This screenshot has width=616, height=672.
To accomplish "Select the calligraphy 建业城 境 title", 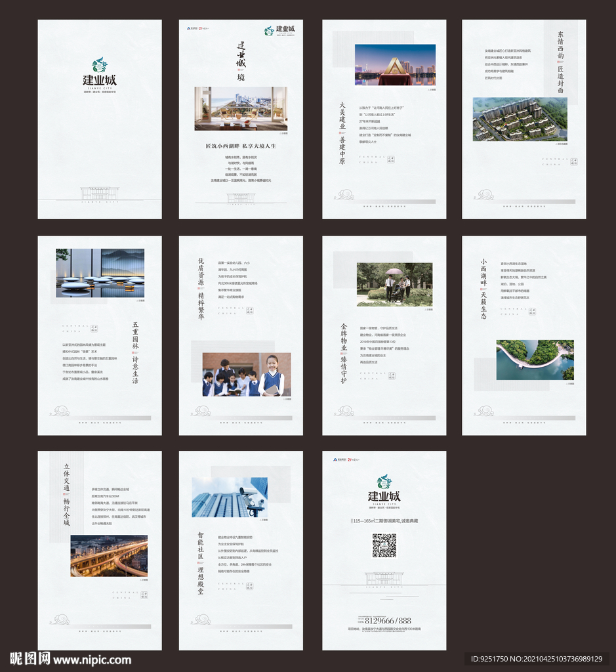I will 241,61.
